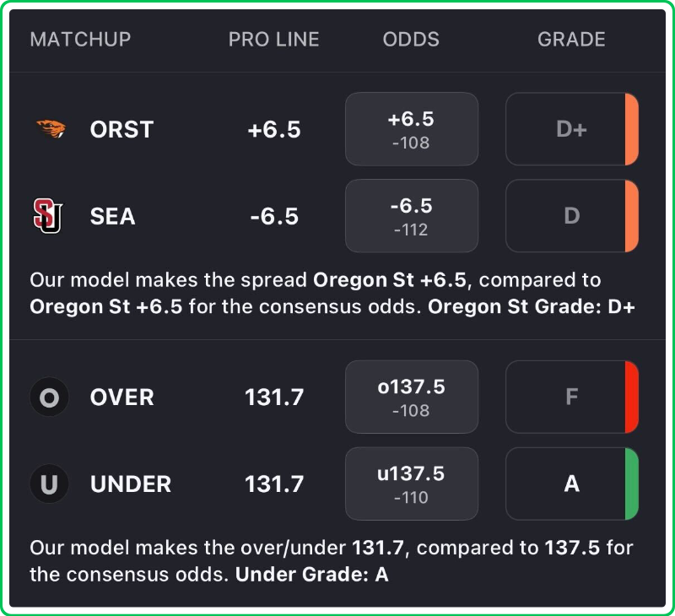This screenshot has height=616, width=675.
Task: Click the SEA team name
Action: pos(112,216)
